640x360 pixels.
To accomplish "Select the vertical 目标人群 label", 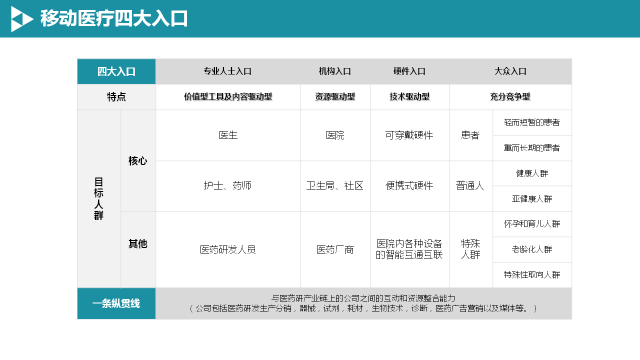I will pyautogui.click(x=98, y=199).
